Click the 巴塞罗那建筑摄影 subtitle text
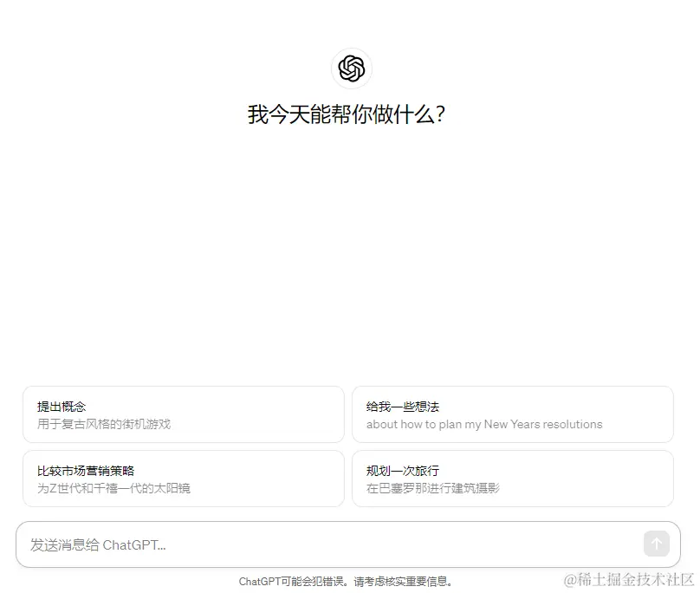 [435, 489]
